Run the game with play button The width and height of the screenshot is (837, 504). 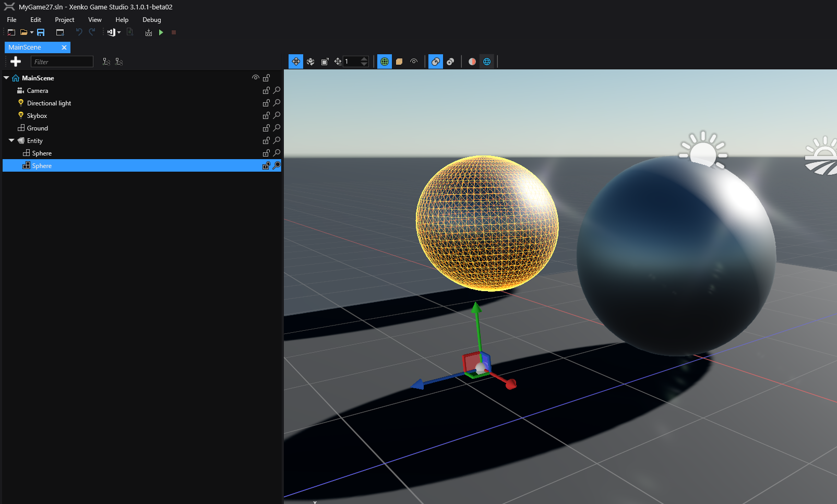point(161,32)
